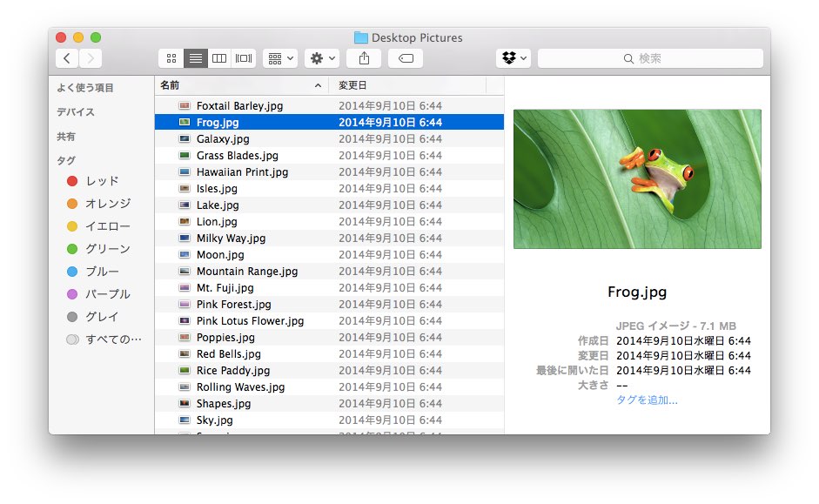Click into the 検索 search field
This screenshot has width=819, height=504.
tap(650, 58)
